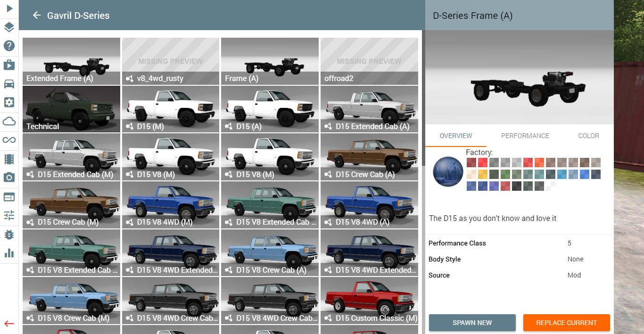Click the config icon beside D15 (A)
The width and height of the screenshot is (644, 334).
click(x=229, y=126)
